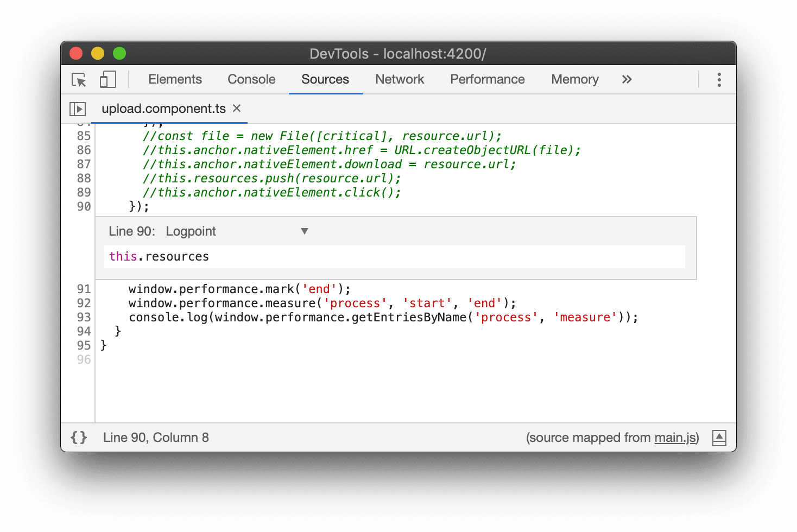Open DevTools overflow panel list

tap(627, 79)
